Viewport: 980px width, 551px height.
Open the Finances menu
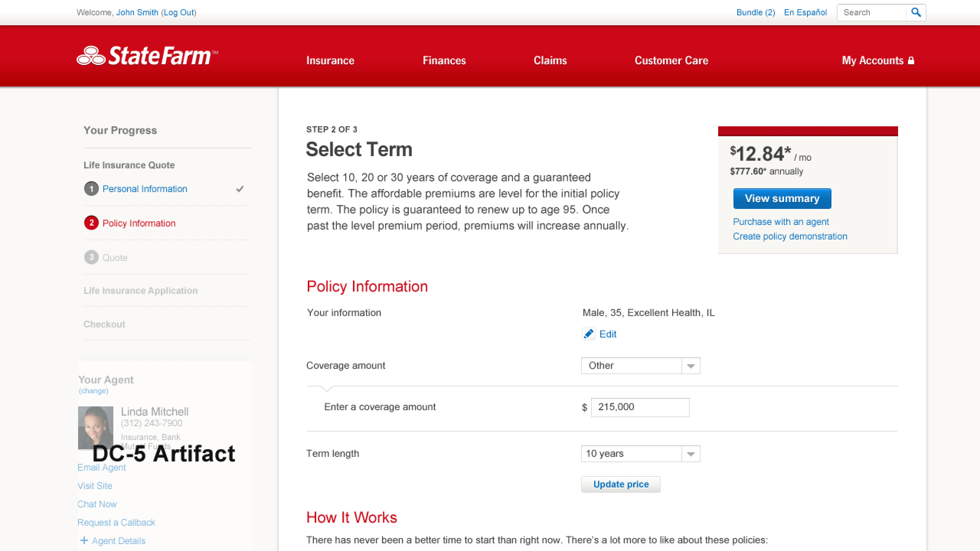444,60
